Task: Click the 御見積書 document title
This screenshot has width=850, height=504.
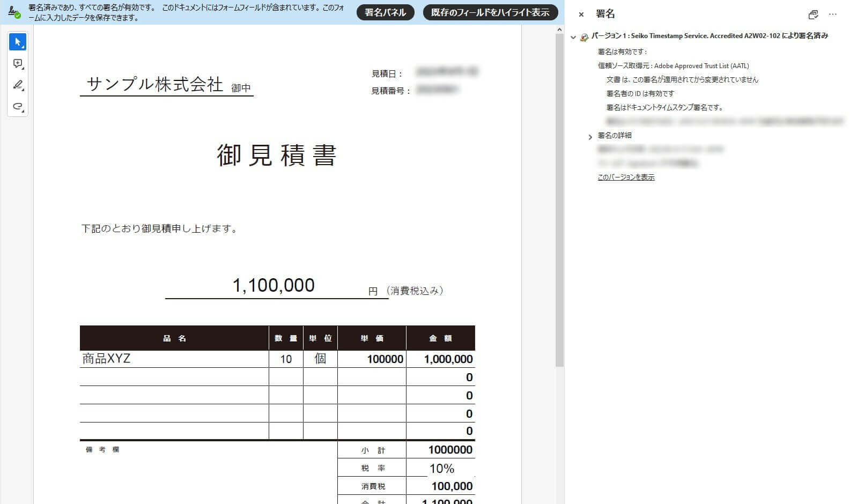Action: pos(277,155)
